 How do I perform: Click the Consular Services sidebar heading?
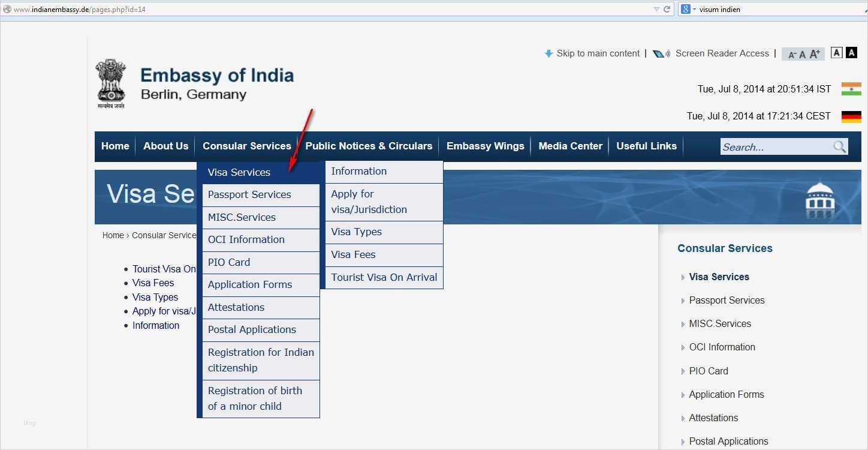point(725,248)
